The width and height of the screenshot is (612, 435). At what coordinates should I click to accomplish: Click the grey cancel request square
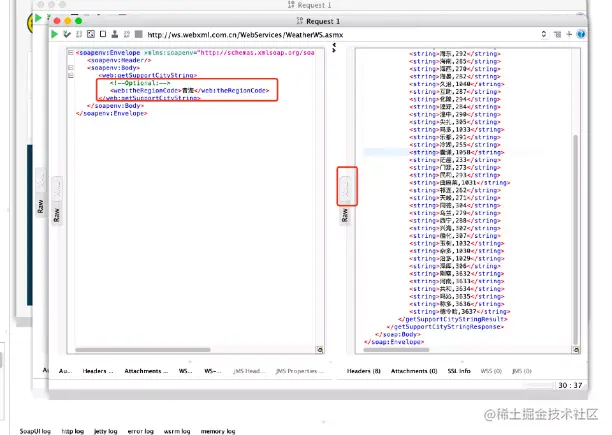point(139,34)
